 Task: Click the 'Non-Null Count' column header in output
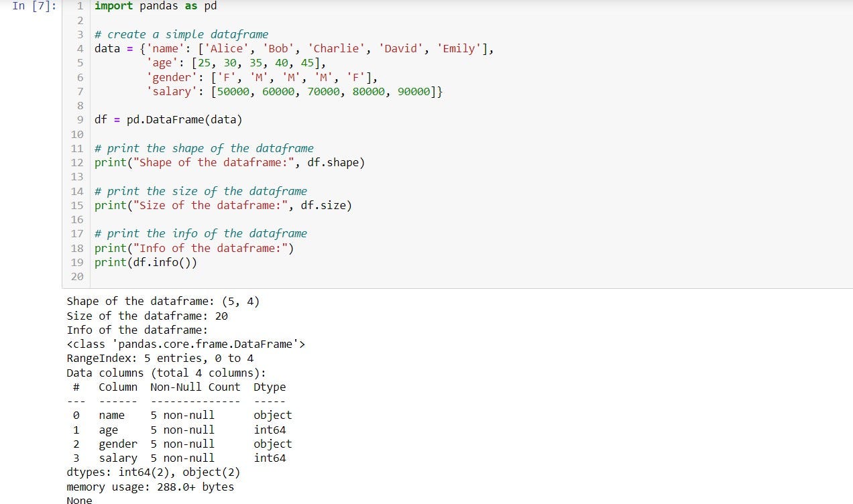(x=195, y=387)
